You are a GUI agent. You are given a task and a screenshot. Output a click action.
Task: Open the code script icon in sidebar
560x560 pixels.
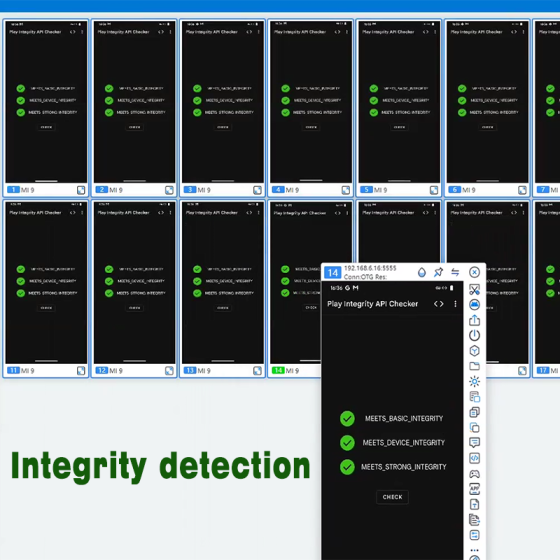click(x=474, y=458)
